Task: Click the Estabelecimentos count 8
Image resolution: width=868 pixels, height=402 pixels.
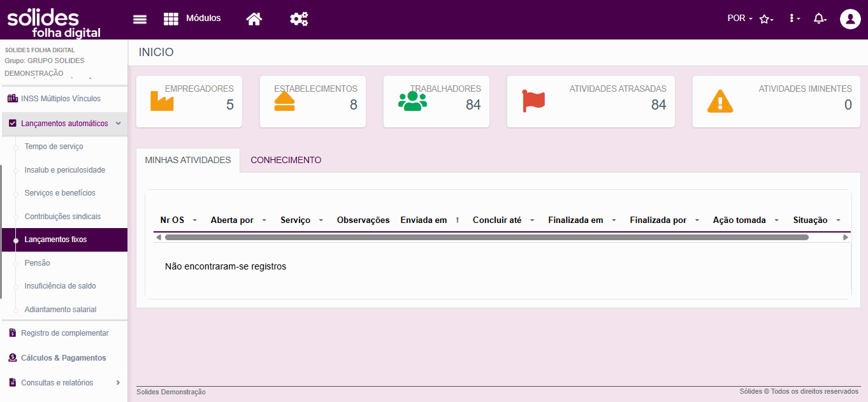Action: pos(354,105)
